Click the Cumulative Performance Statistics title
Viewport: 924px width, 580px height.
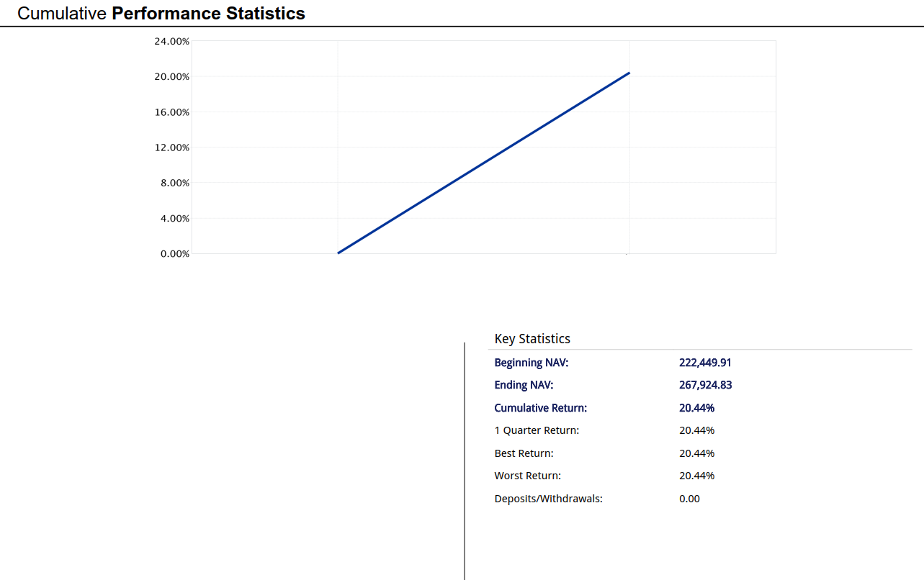pos(161,13)
